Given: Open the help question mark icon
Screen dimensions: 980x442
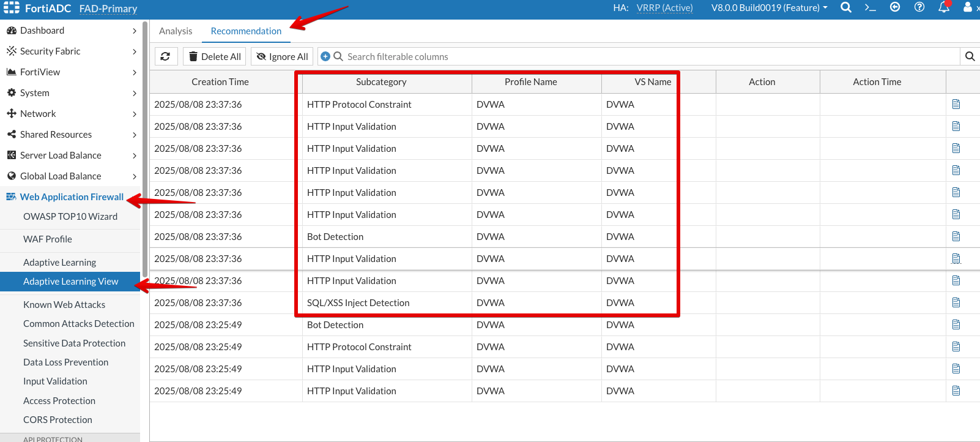Looking at the screenshot, I should [x=919, y=7].
